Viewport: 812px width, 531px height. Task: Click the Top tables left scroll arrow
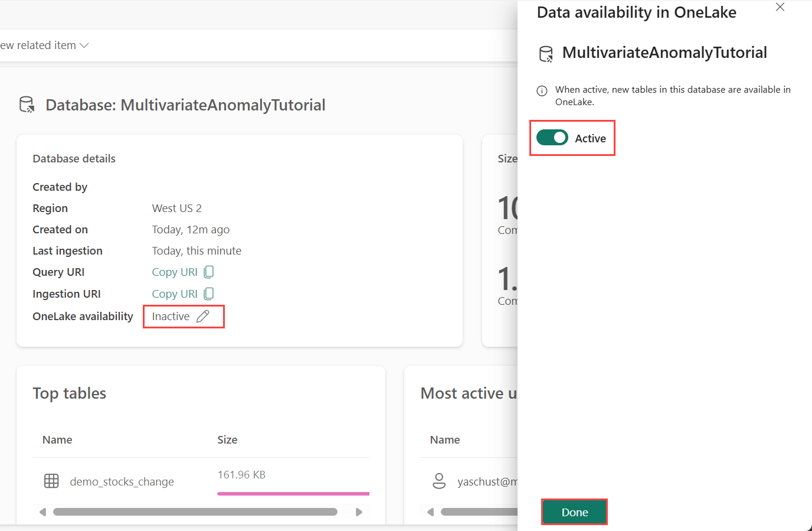coord(42,512)
